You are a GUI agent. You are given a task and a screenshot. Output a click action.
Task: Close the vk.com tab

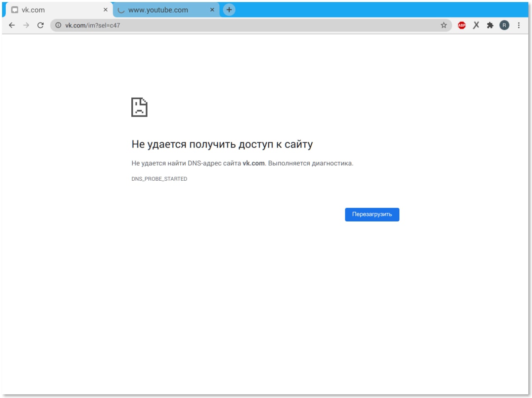(106, 10)
